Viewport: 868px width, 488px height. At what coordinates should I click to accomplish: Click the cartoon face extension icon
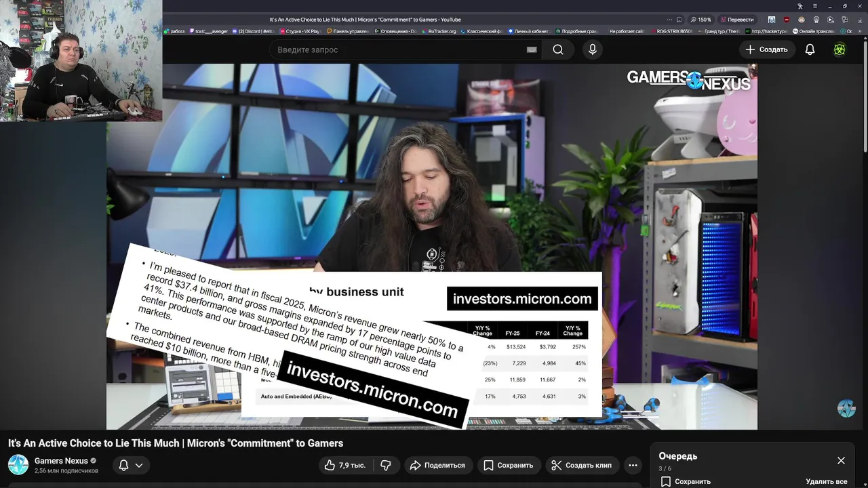click(x=802, y=20)
